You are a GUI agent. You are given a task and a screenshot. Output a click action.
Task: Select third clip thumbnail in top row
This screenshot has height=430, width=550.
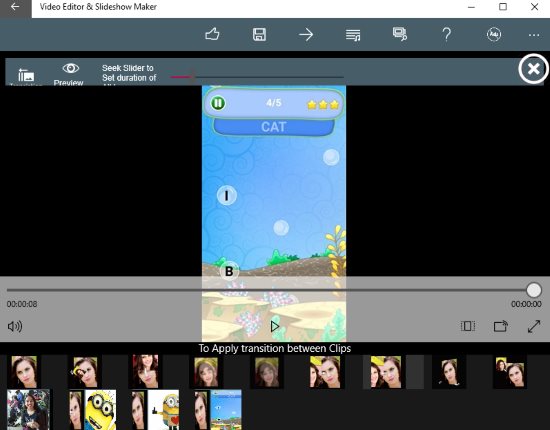145,371
